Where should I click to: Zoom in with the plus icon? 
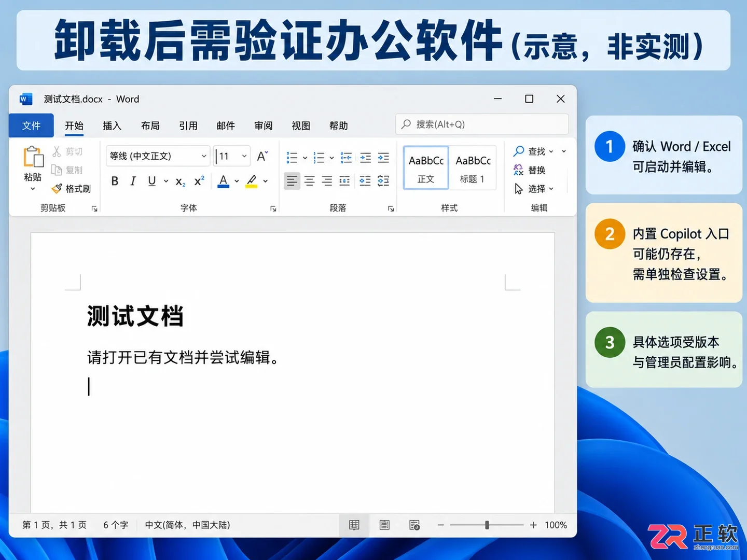pos(533,525)
